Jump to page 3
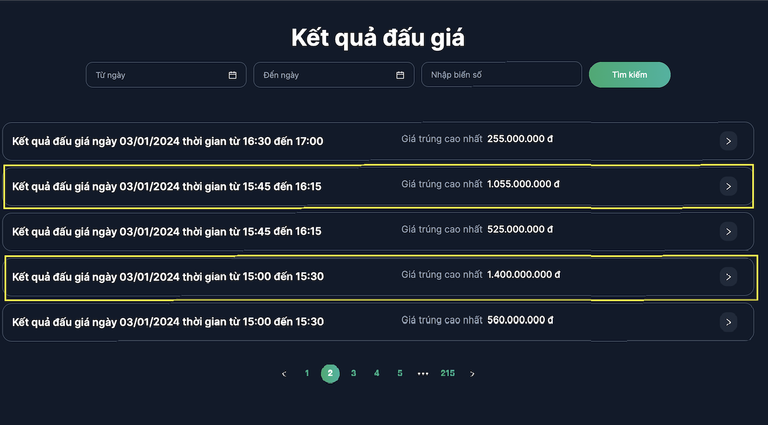Image resolution: width=768 pixels, height=425 pixels. 353,374
